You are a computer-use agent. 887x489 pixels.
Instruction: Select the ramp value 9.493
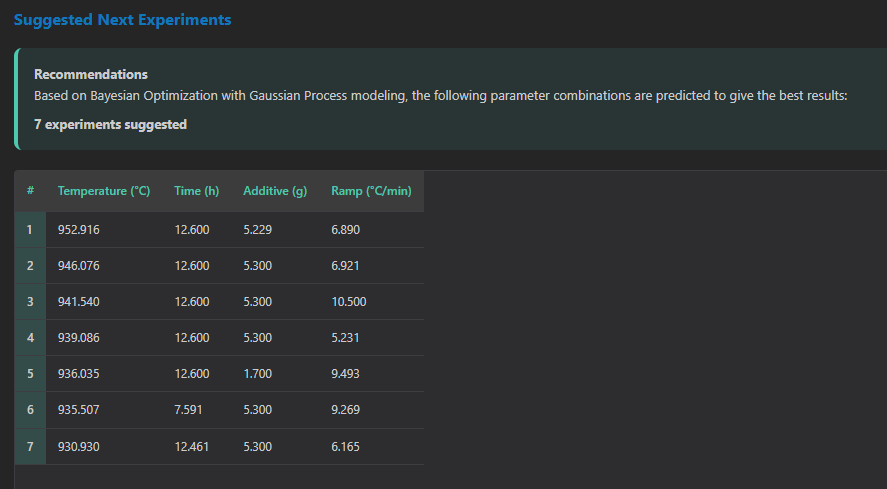pos(345,374)
